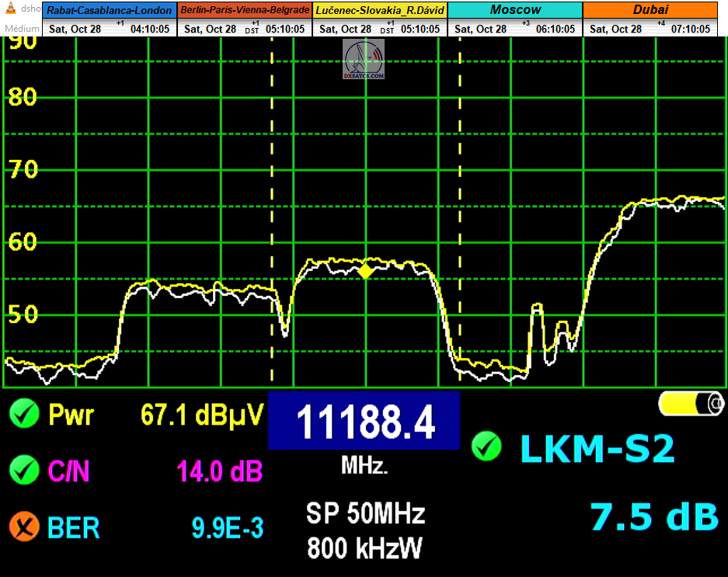Click the SP 50MHz span setting
728x577 pixels.
point(364,514)
